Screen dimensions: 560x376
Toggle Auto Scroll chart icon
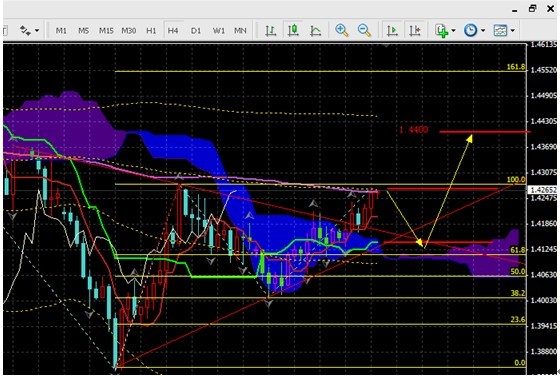click(392, 31)
